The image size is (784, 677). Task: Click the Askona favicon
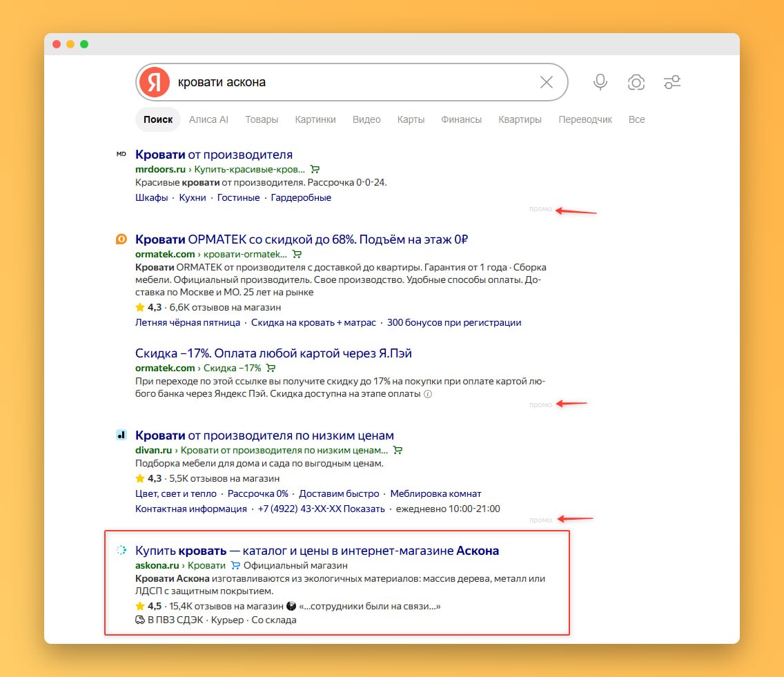tap(121, 550)
